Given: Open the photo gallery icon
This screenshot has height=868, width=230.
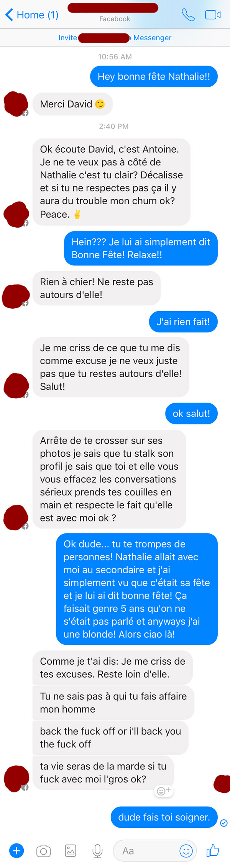Looking at the screenshot, I should pyautogui.click(x=71, y=851).
